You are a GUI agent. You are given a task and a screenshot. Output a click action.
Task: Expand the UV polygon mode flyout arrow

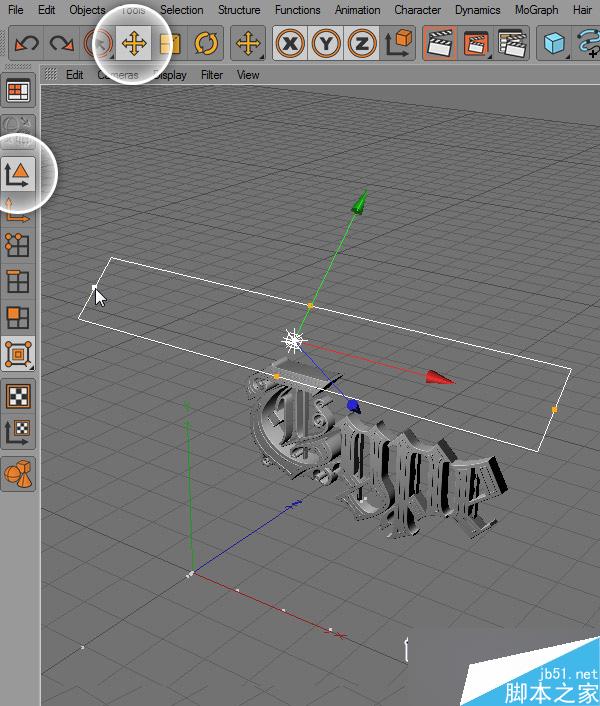(x=32, y=368)
